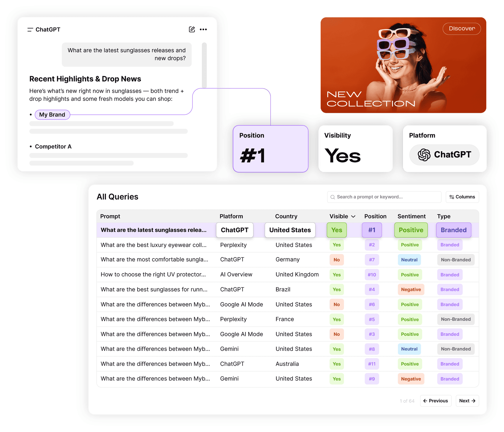This screenshot has height=432, width=504.
Task: Open the three-dot more options menu
Action: (203, 29)
